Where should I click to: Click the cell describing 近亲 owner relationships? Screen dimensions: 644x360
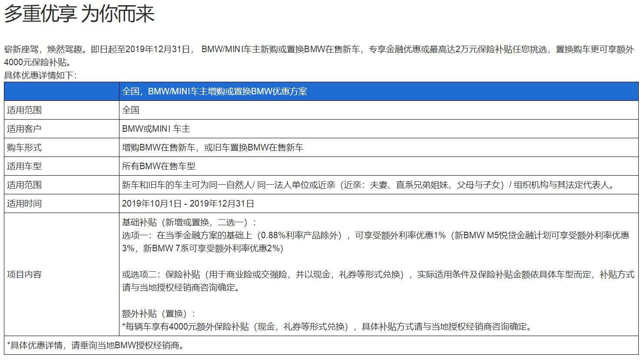click(x=369, y=185)
